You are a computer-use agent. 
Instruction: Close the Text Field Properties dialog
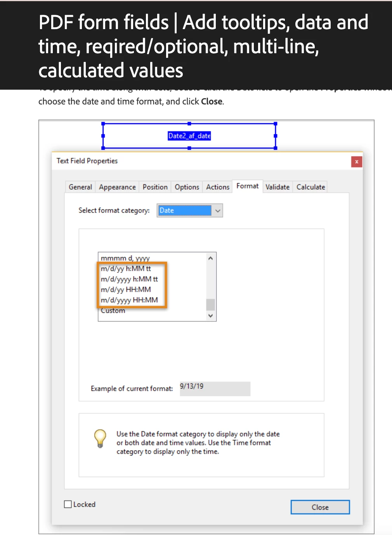click(357, 162)
